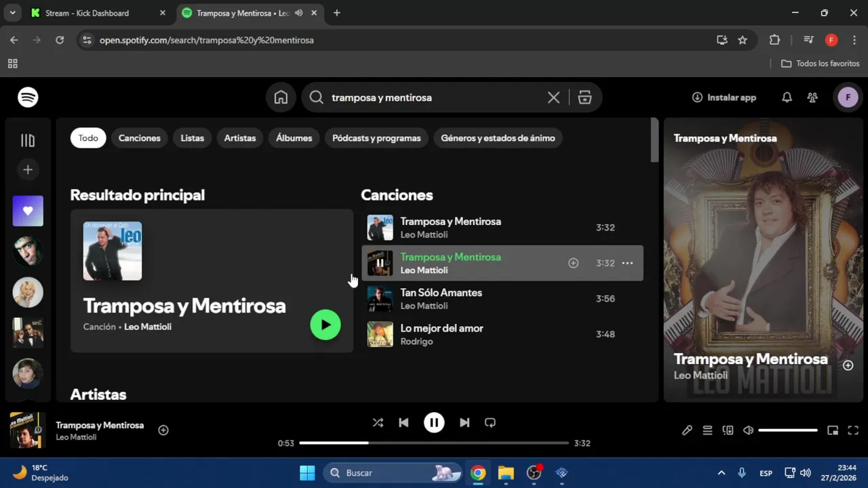
Task: Skip to next track
Action: point(465,422)
